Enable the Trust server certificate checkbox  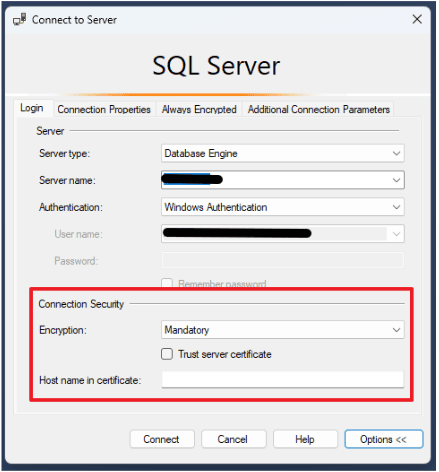coord(167,354)
